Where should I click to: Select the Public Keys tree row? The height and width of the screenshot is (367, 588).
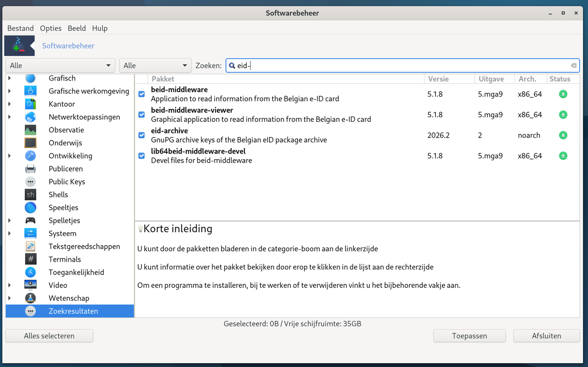coord(70,182)
